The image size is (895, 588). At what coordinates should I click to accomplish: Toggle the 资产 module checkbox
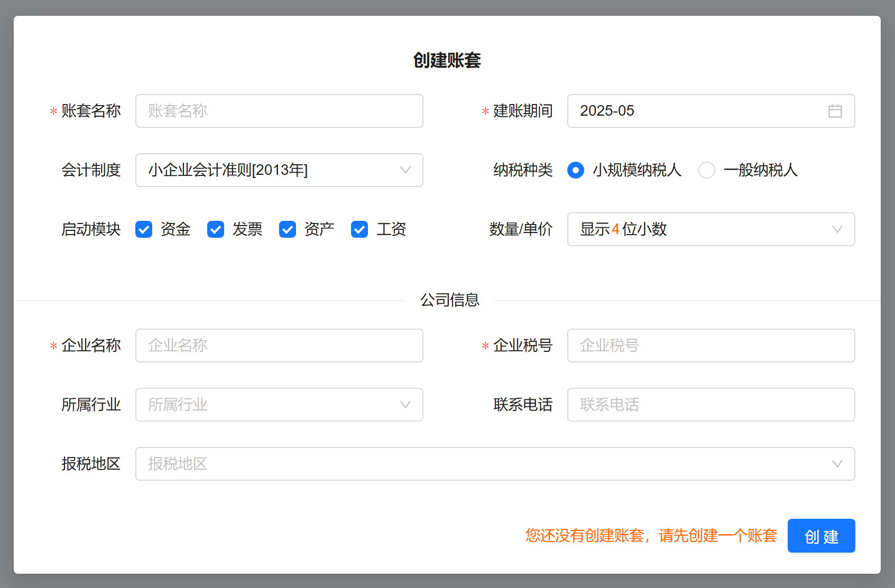[288, 229]
